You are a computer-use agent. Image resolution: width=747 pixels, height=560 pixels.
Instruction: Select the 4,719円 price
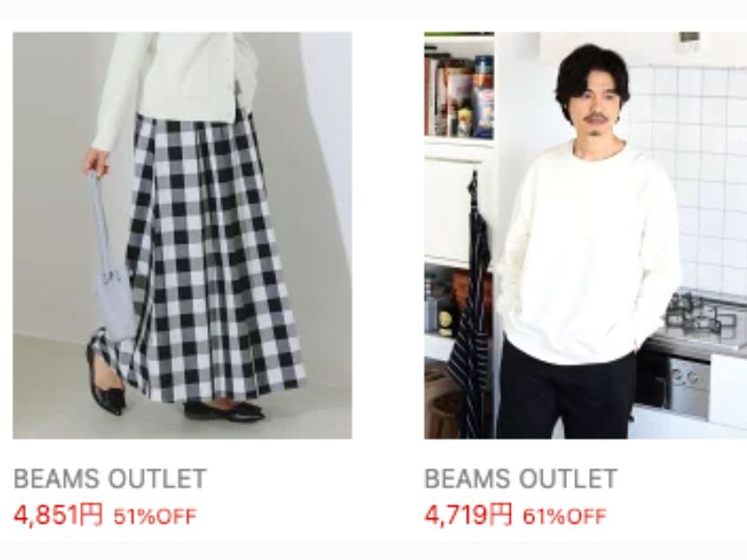469,515
